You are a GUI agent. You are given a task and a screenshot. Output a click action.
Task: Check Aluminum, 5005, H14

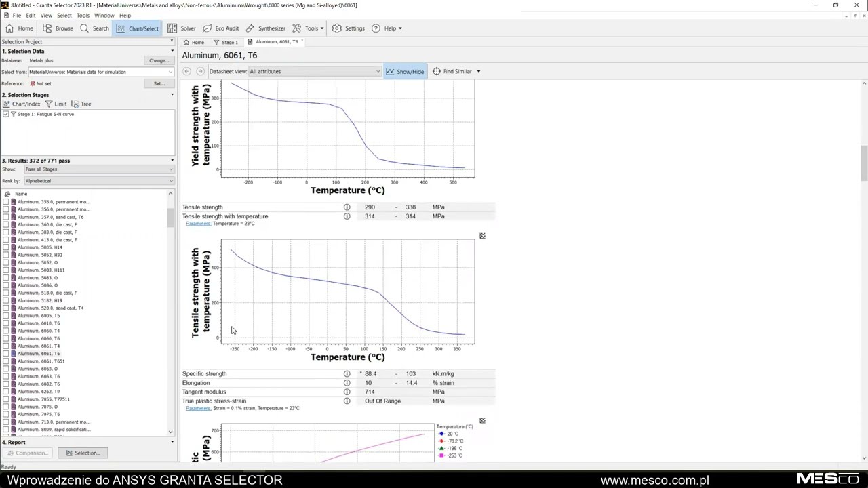point(6,247)
